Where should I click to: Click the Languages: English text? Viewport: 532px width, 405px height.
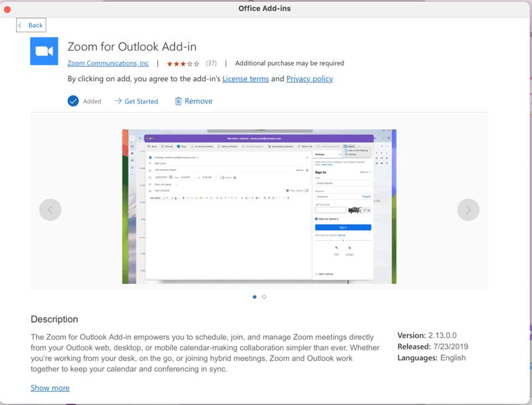point(432,358)
